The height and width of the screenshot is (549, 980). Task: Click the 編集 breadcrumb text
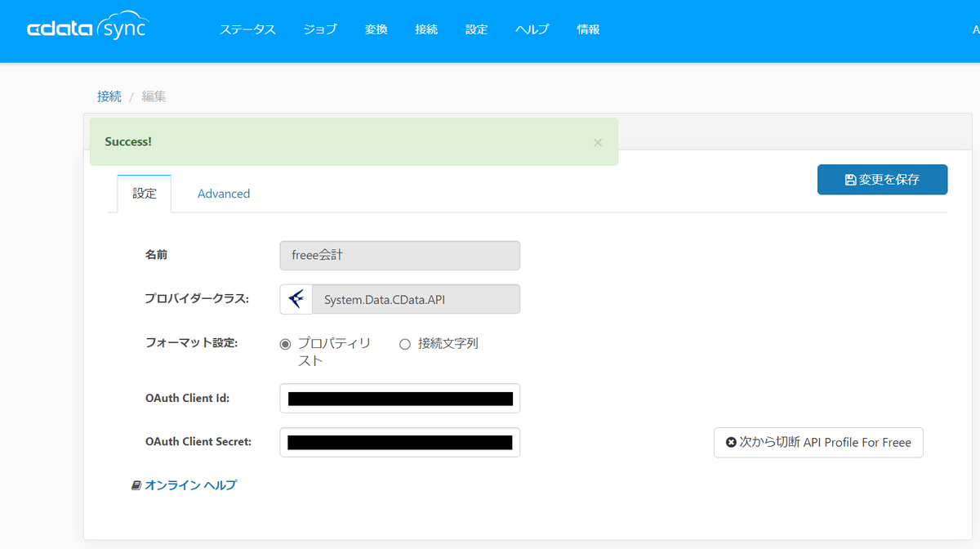point(154,96)
